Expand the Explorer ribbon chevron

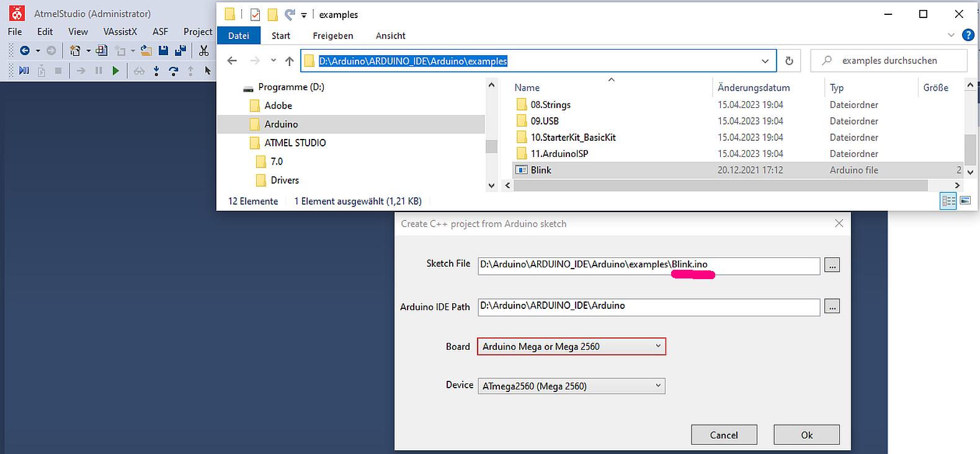click(x=951, y=35)
